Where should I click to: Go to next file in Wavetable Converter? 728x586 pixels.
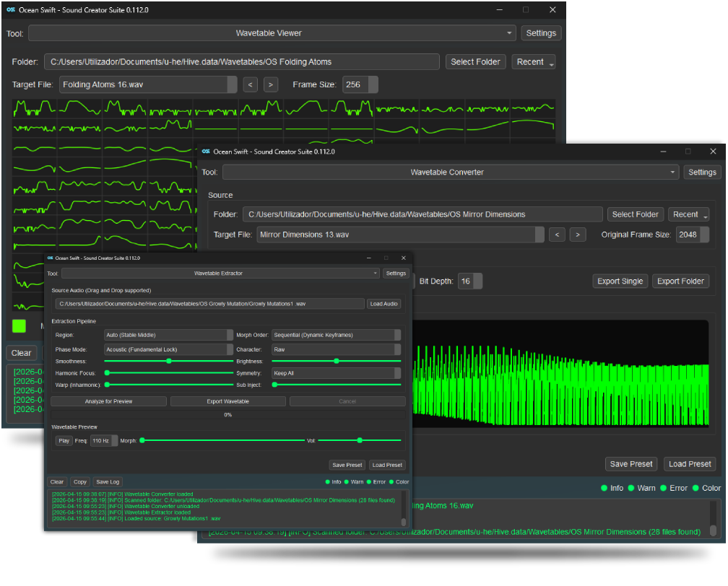point(578,235)
